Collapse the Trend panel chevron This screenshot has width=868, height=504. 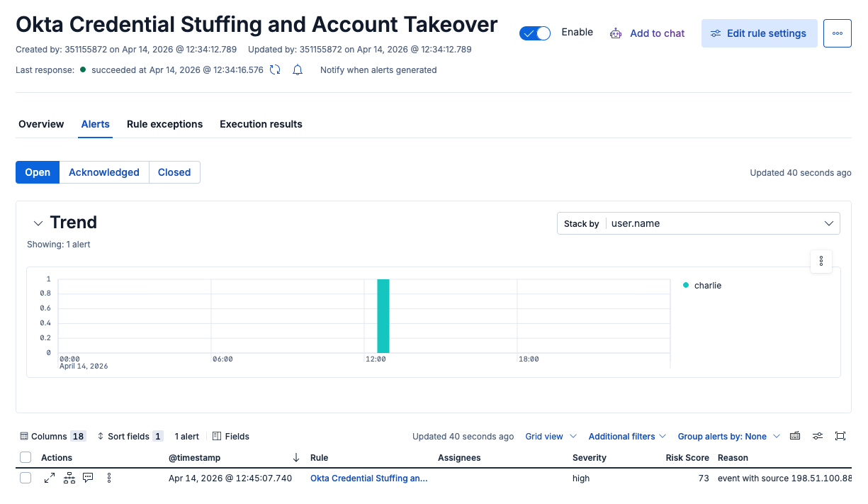(38, 223)
